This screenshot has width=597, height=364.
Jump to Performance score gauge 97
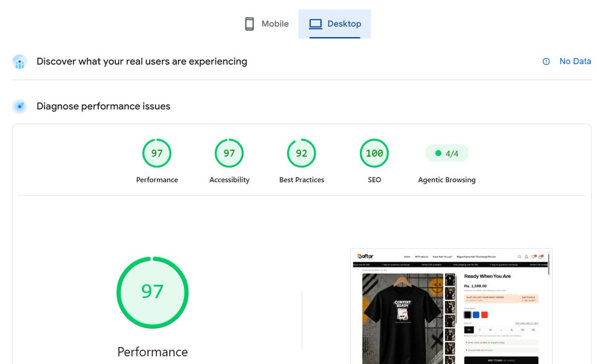click(157, 153)
